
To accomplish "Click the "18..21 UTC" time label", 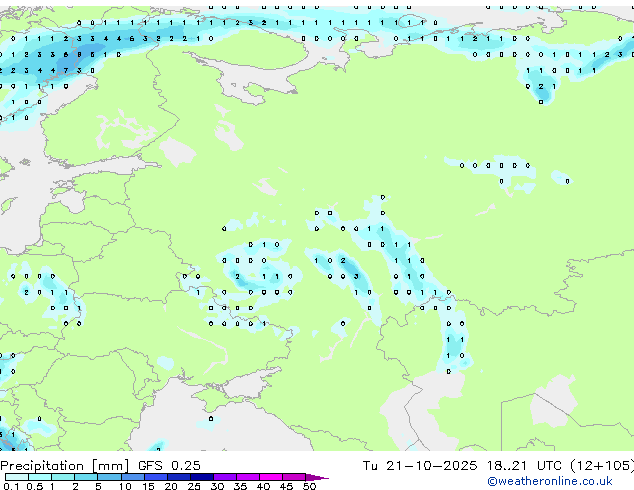I will tap(524, 466).
